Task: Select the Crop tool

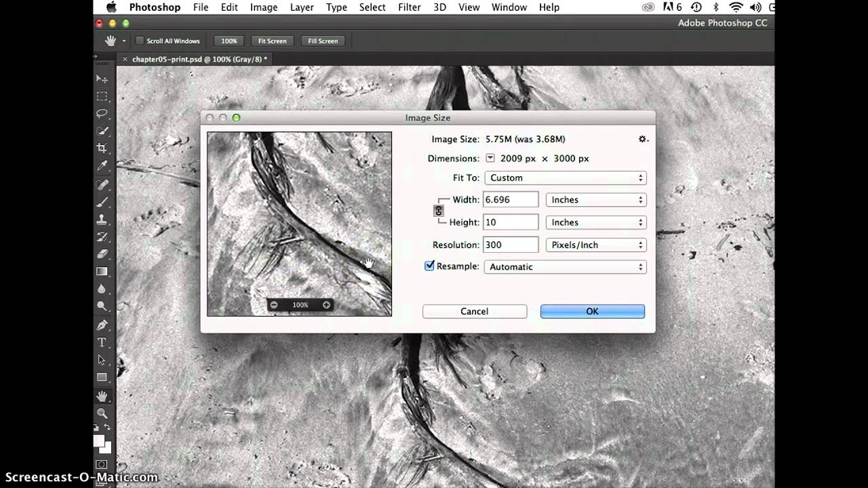Action: (102, 148)
